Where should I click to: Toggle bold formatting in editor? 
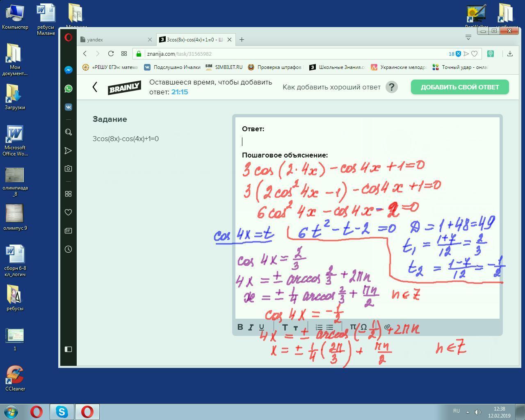[240, 327]
